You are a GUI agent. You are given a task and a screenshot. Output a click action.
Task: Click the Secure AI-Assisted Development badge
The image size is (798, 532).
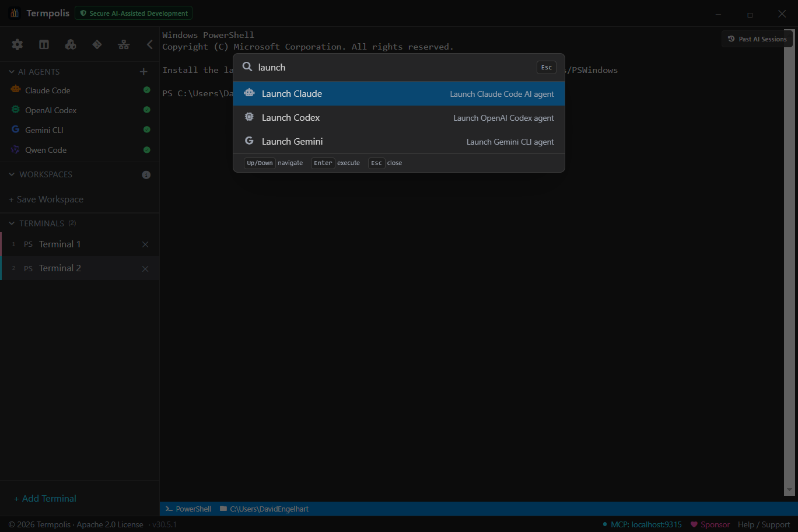point(134,13)
